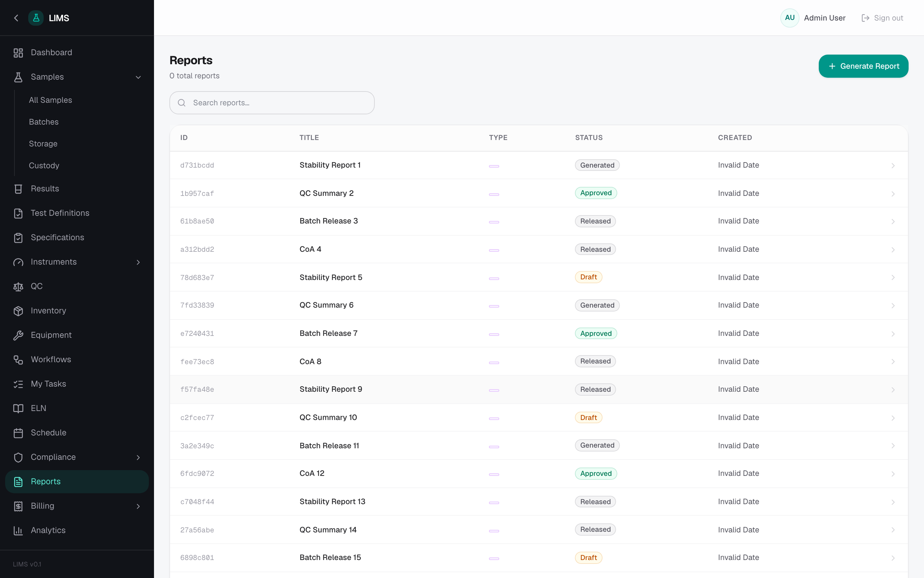
Task: Open Inventory label in sidebar
Action: tap(48, 311)
